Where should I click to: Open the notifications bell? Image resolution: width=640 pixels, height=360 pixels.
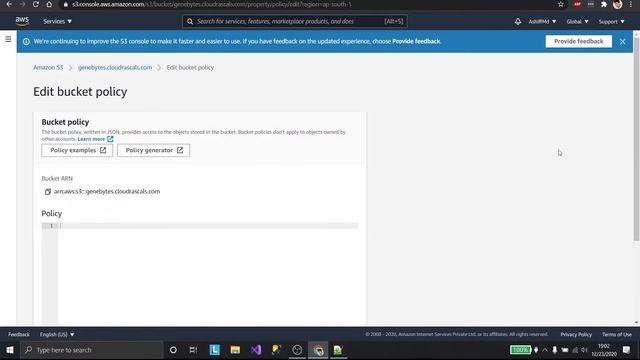518,21
